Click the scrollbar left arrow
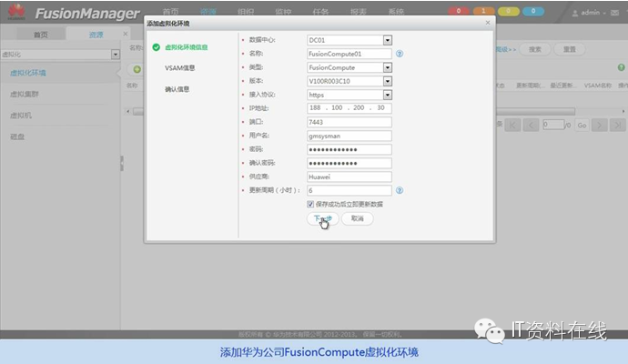The image size is (628, 364). (127, 111)
